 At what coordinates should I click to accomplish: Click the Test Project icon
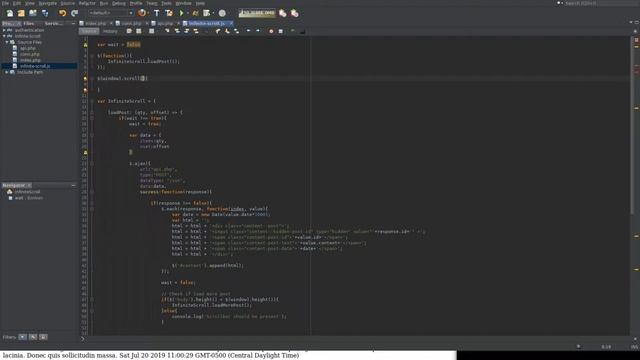207,13
